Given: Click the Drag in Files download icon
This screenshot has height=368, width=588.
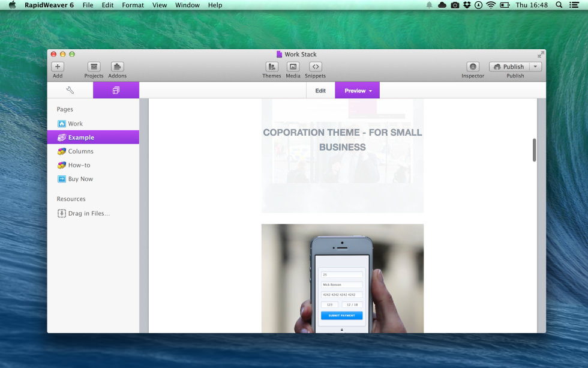Looking at the screenshot, I should [x=61, y=213].
